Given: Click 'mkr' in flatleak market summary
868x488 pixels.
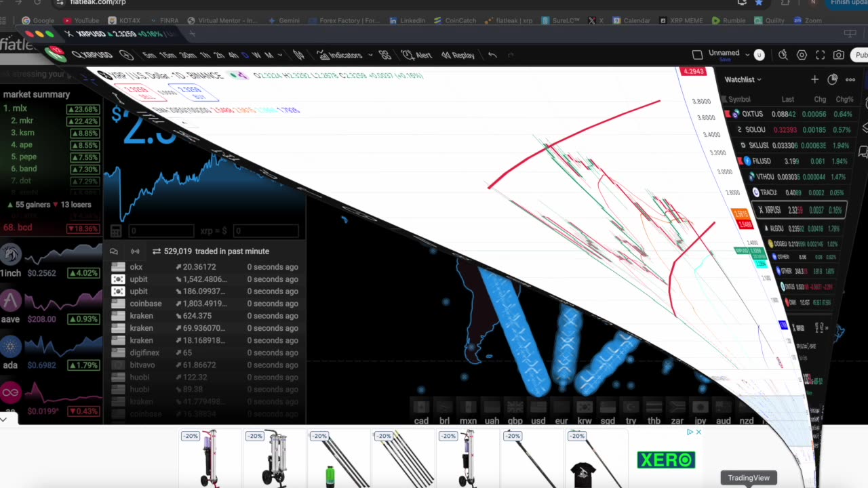Looking at the screenshot, I should pyautogui.click(x=26, y=121).
